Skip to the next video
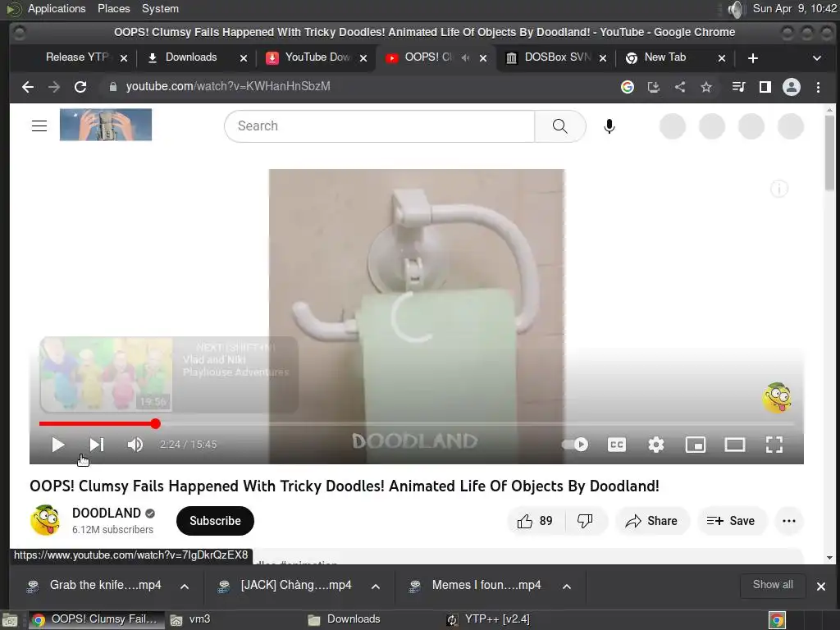 tap(97, 445)
